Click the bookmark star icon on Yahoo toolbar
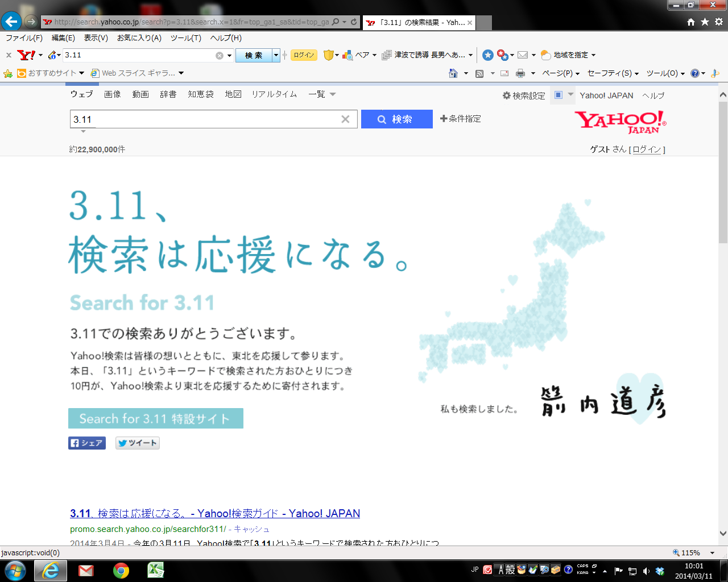The width and height of the screenshot is (728, 582). coord(487,55)
